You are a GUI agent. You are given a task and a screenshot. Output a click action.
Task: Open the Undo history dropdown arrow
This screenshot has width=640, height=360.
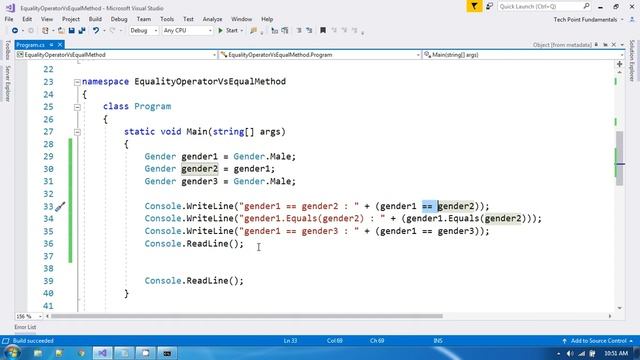click(104, 31)
